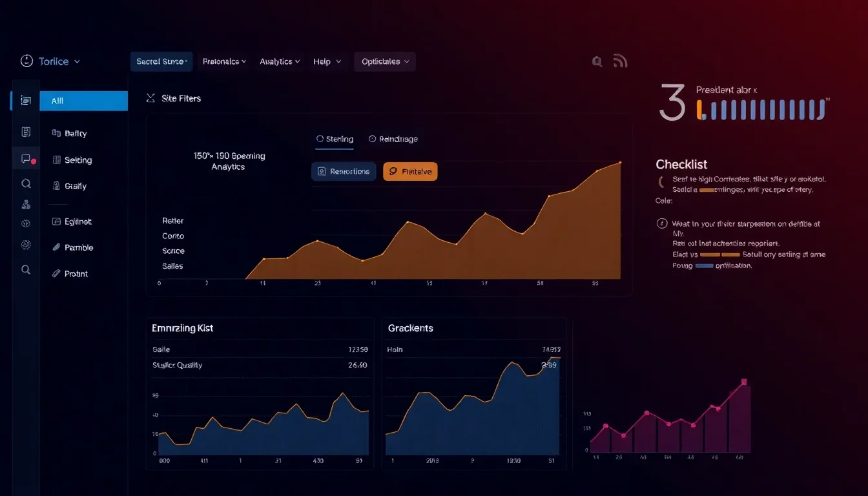Screen dimensions: 868x496
Task: Click the orange Fiaitalve button
Action: point(410,171)
